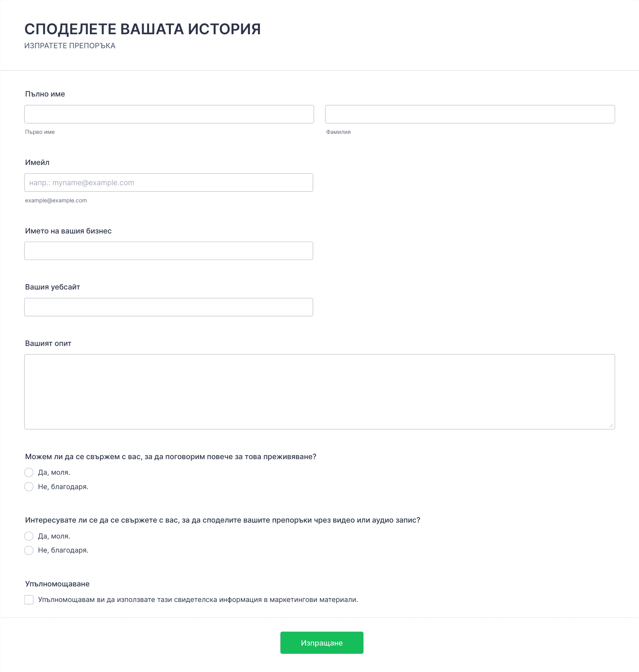Click the text area resize handle corner
Image resolution: width=639 pixels, height=672 pixels.
tap(611, 426)
